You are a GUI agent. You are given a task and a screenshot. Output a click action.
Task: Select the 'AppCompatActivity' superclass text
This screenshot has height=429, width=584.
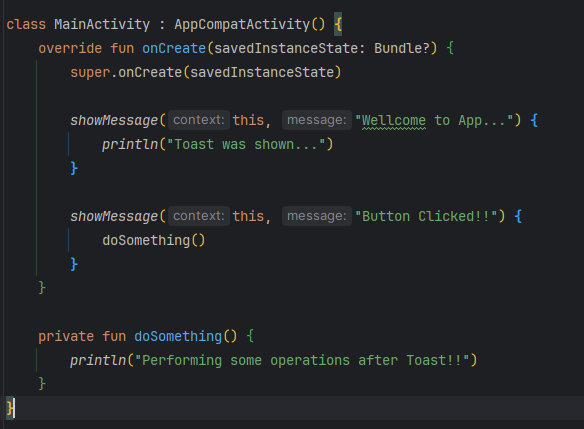pos(242,25)
